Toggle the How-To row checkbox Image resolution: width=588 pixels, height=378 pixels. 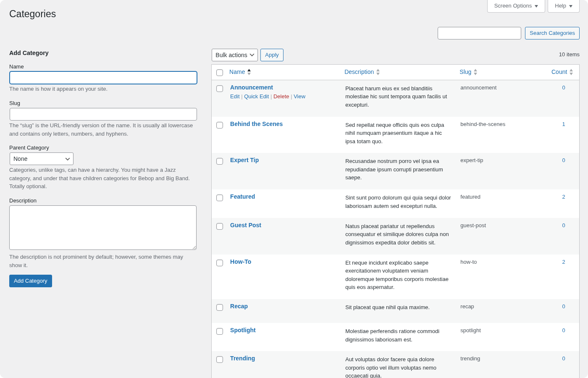pyautogui.click(x=220, y=263)
